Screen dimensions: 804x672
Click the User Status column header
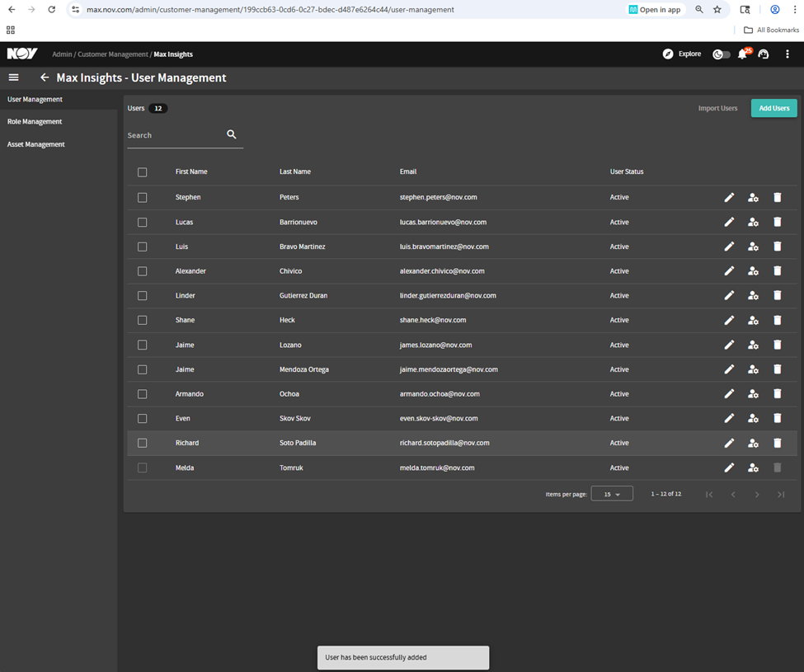[627, 172]
